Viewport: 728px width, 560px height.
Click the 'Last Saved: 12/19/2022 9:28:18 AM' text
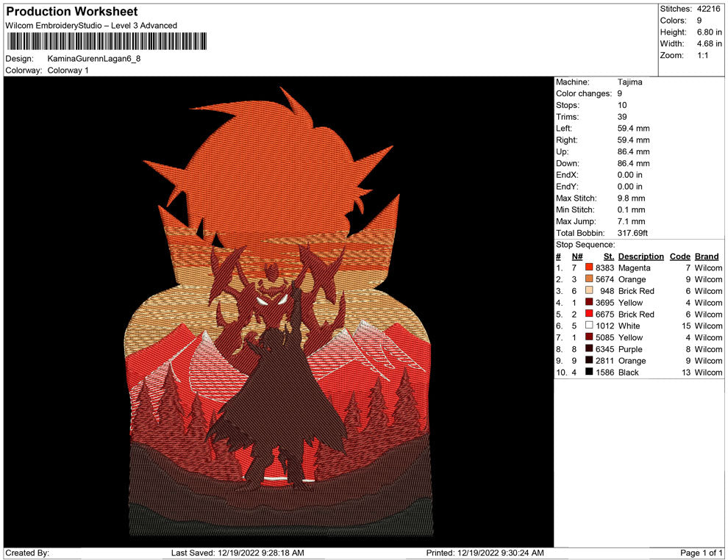point(238,553)
